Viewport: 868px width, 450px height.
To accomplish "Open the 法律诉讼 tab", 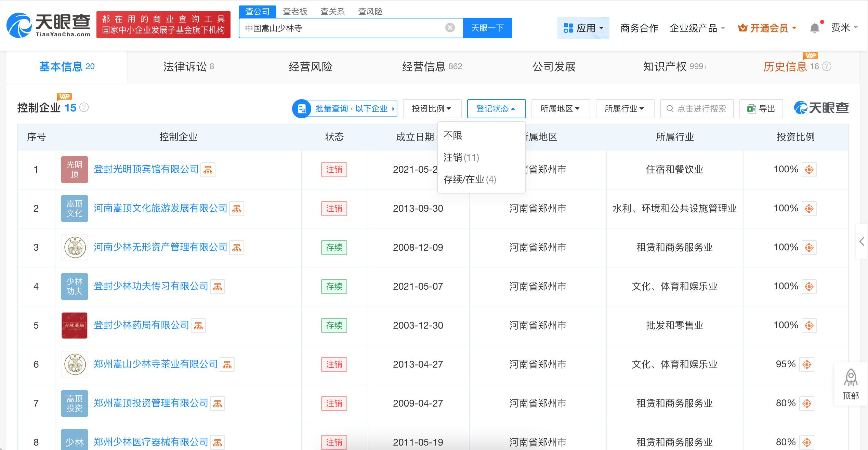I will pos(188,67).
